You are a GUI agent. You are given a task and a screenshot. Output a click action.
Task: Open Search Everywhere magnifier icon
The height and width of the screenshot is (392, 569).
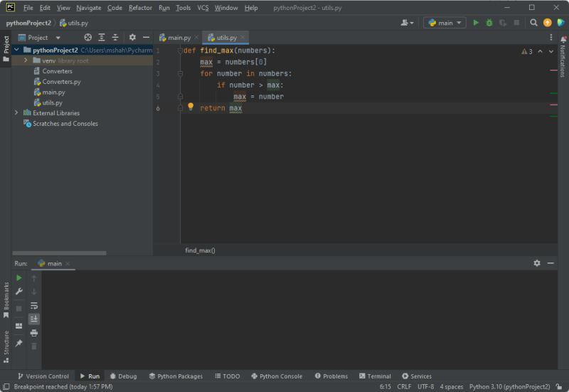pos(533,23)
